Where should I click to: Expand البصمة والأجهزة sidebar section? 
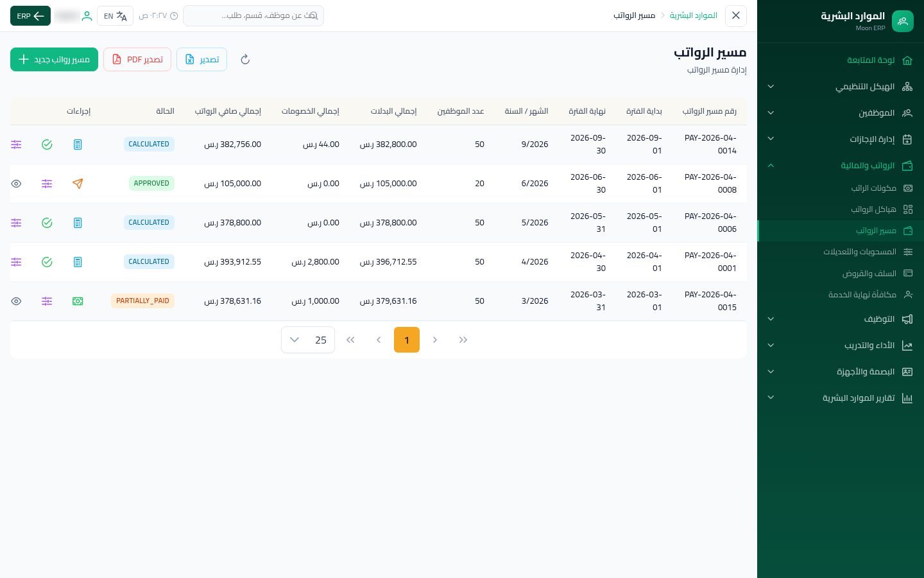click(841, 372)
